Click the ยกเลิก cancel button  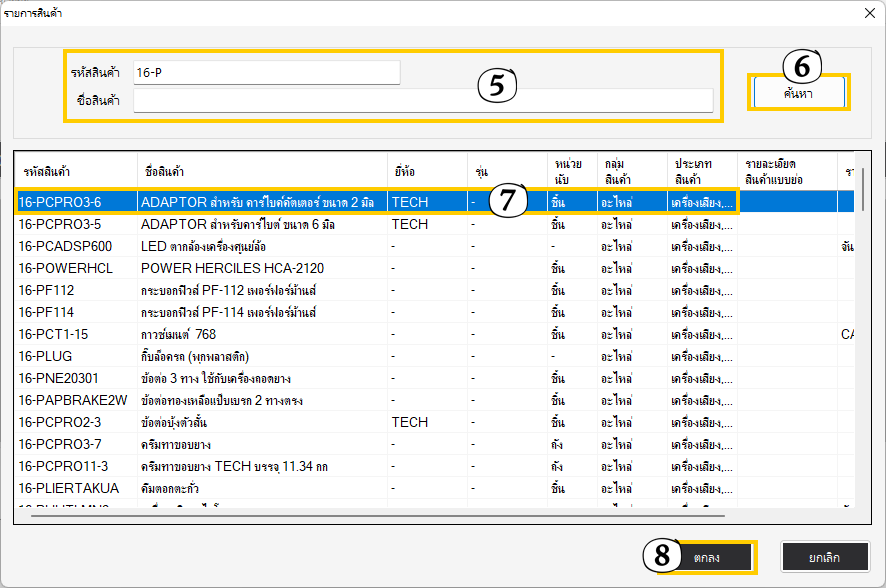pyautogui.click(x=824, y=556)
